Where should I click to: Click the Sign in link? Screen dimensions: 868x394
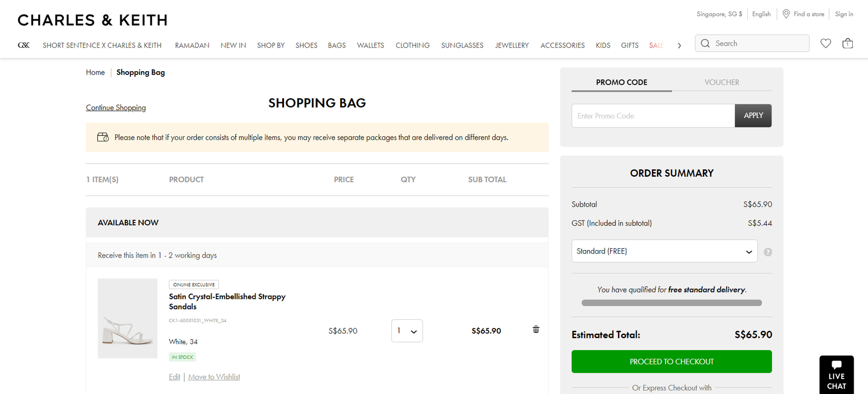[x=844, y=14]
